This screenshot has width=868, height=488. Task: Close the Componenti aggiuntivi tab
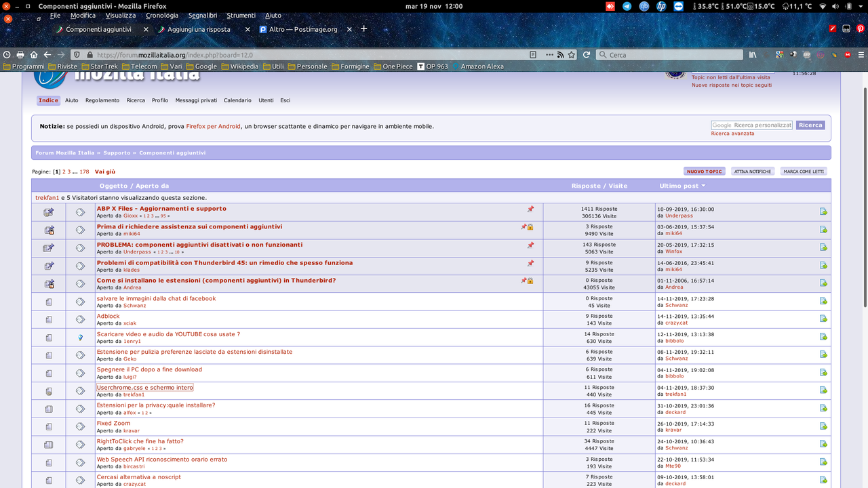146,30
